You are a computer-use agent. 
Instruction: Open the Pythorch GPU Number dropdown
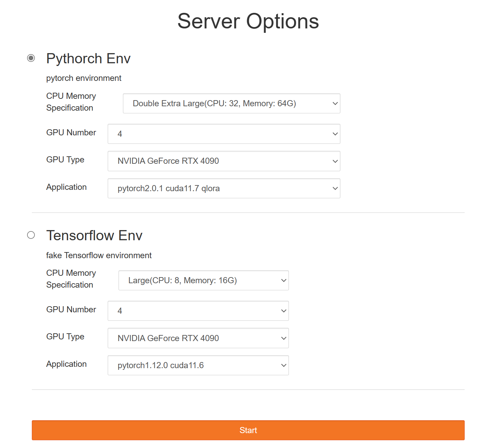[224, 134]
